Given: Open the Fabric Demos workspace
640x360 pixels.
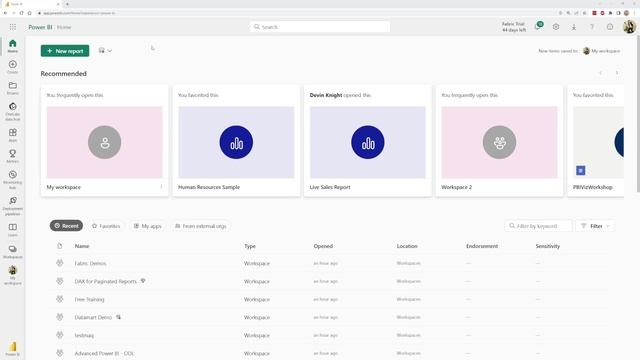Looking at the screenshot, I should [90, 263].
